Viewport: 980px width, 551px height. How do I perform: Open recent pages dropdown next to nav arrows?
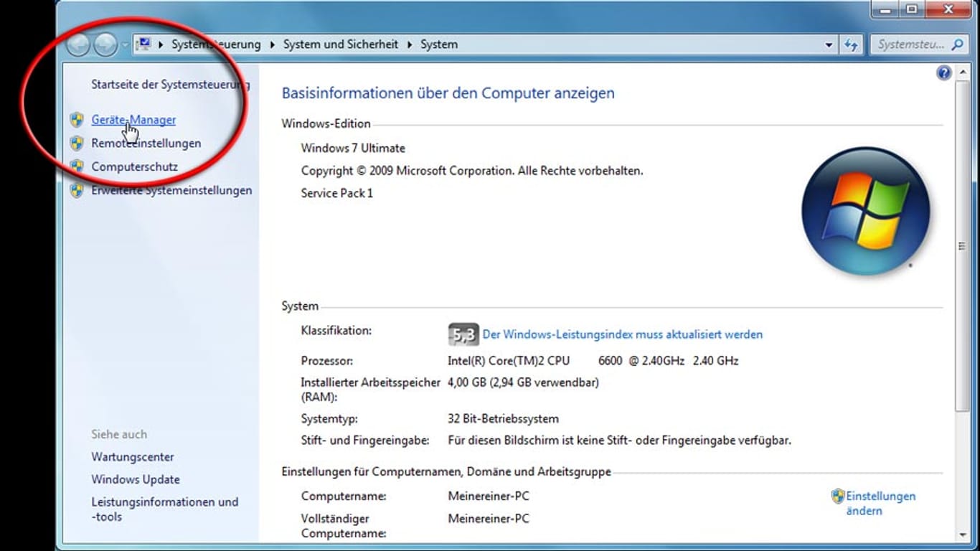[125, 44]
